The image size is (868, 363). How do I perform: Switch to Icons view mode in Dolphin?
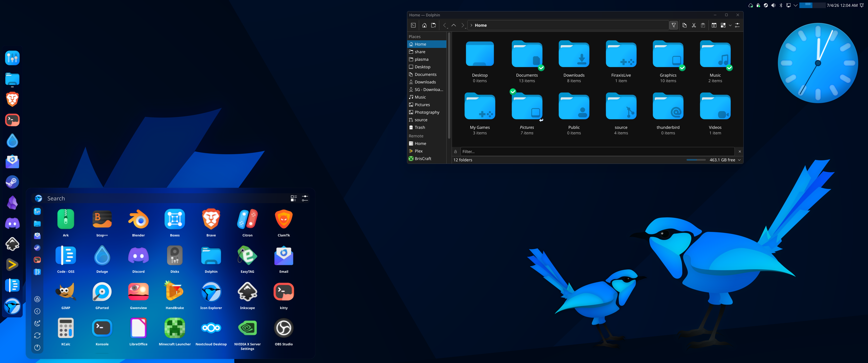coord(723,25)
